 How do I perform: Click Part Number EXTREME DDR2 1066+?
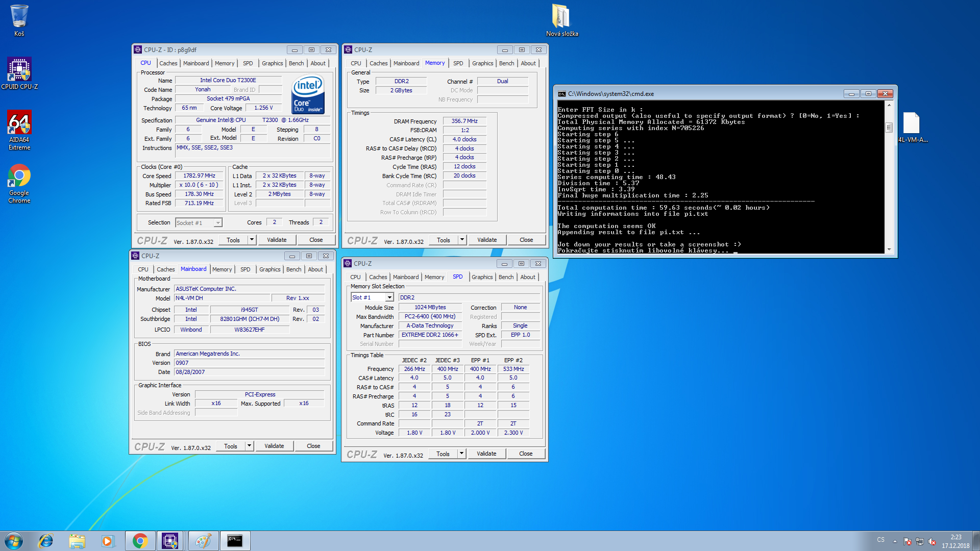[x=430, y=335]
